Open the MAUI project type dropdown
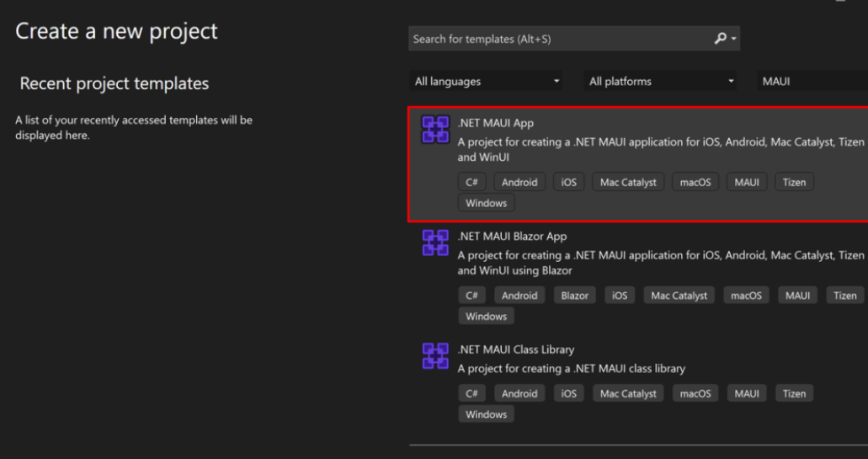The image size is (868, 459). point(812,82)
